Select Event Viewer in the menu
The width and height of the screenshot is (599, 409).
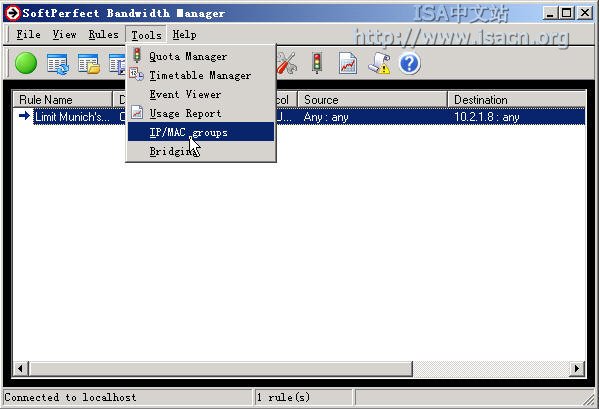point(201,94)
